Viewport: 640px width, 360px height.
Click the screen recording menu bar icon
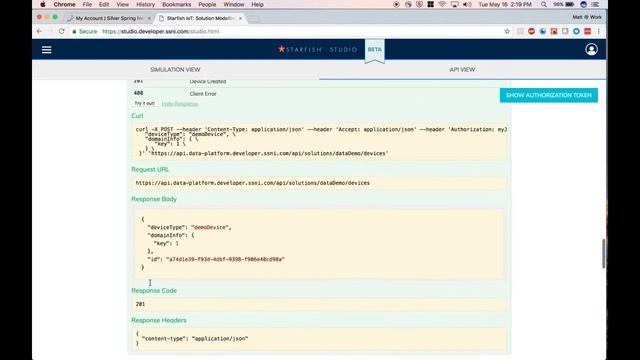tap(396, 4)
